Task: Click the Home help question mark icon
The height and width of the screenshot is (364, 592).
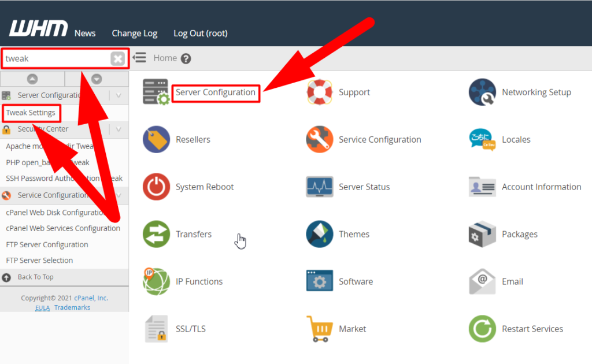Action: pos(186,58)
